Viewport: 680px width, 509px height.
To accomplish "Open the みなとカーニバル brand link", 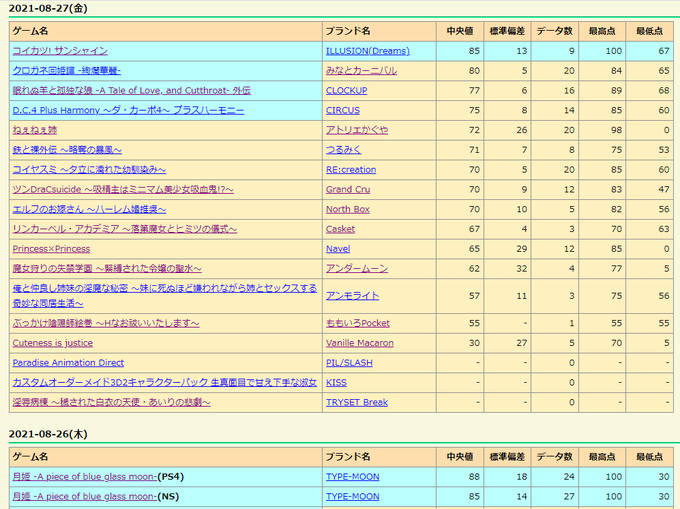I will 361,71.
